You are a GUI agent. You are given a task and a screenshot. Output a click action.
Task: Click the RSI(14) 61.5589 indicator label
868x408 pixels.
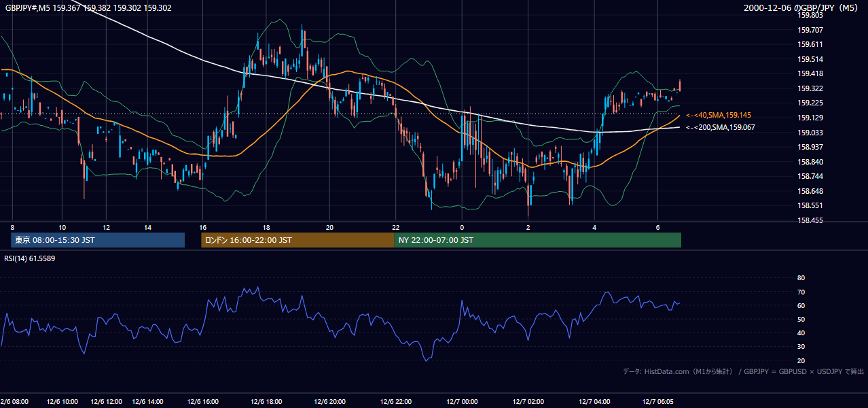click(30, 258)
